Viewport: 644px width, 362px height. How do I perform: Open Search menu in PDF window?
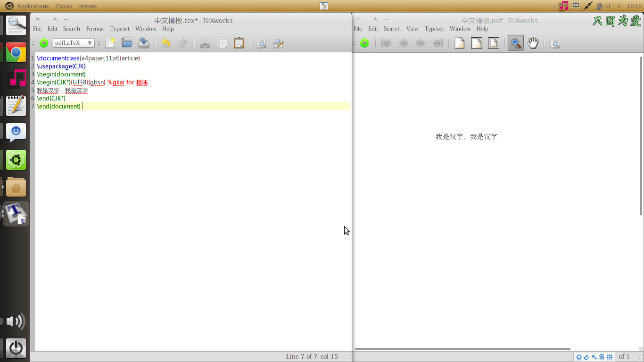pos(392,29)
